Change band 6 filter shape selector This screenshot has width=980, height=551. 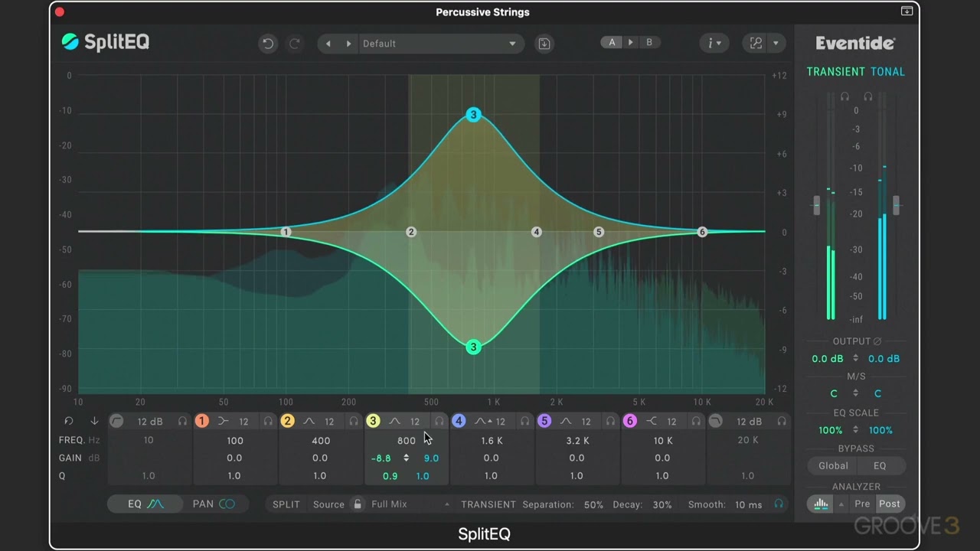pos(652,421)
